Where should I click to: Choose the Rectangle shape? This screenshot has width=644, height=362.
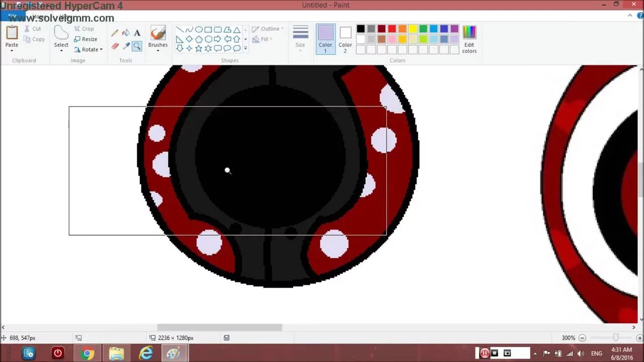pos(208,30)
